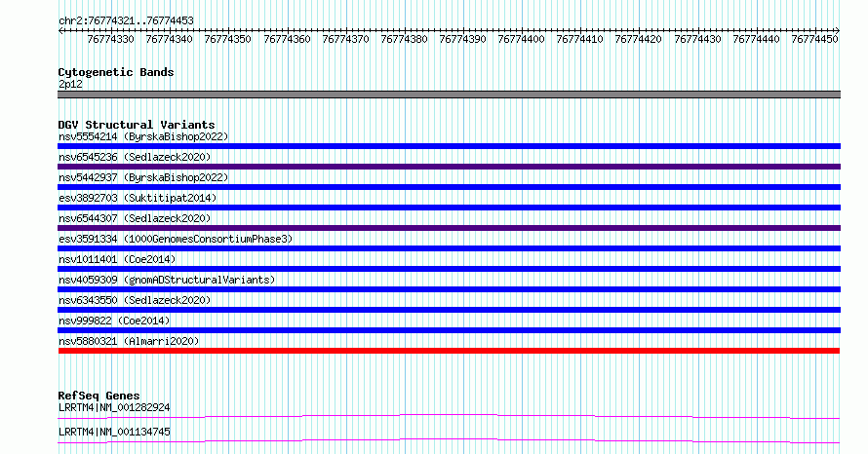Screen dimensions: 868x454
Task: Click ruler position 76774430
Action: tap(697, 39)
